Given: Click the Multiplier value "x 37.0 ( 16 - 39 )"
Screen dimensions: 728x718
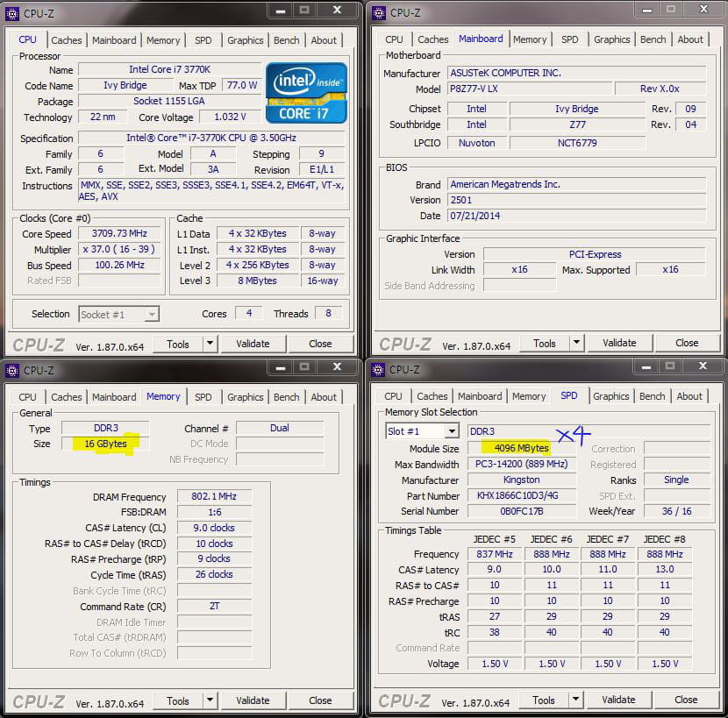Looking at the screenshot, I should 119,249.
